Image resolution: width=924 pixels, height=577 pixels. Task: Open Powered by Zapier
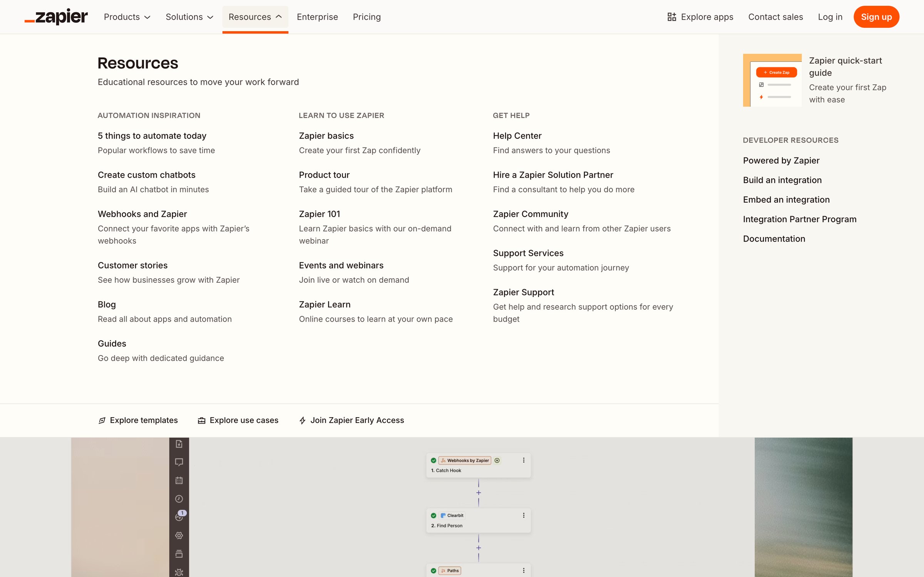point(781,160)
